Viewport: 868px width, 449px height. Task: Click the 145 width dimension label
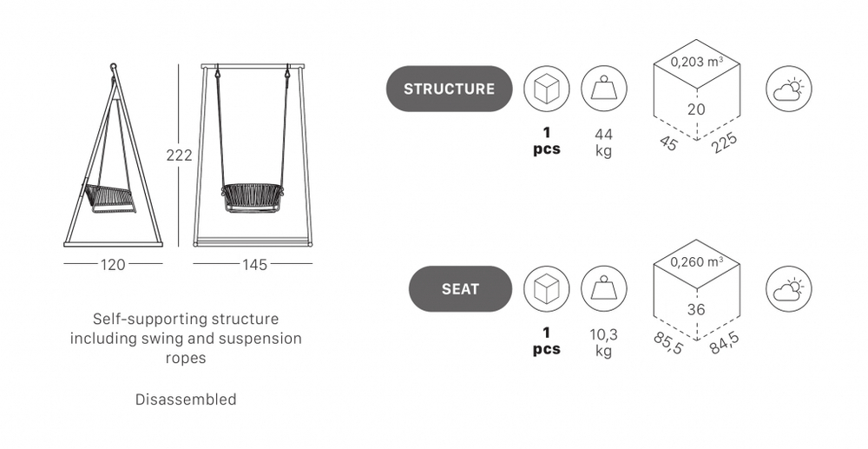253,265
